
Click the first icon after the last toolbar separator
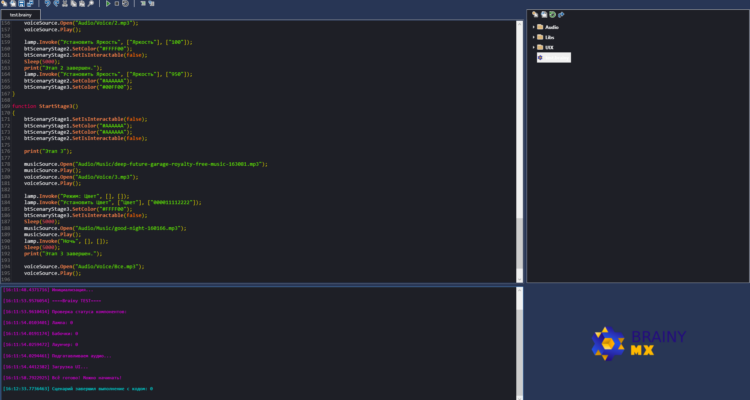143,3
